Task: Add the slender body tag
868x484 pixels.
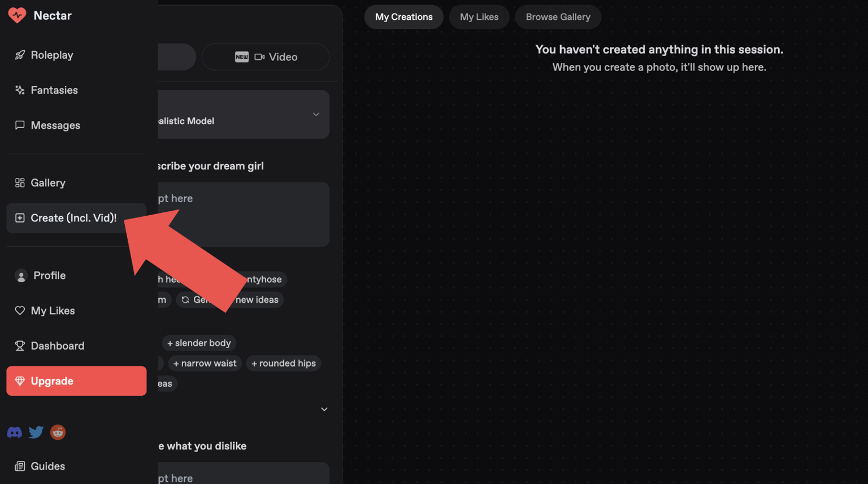Action: (199, 343)
